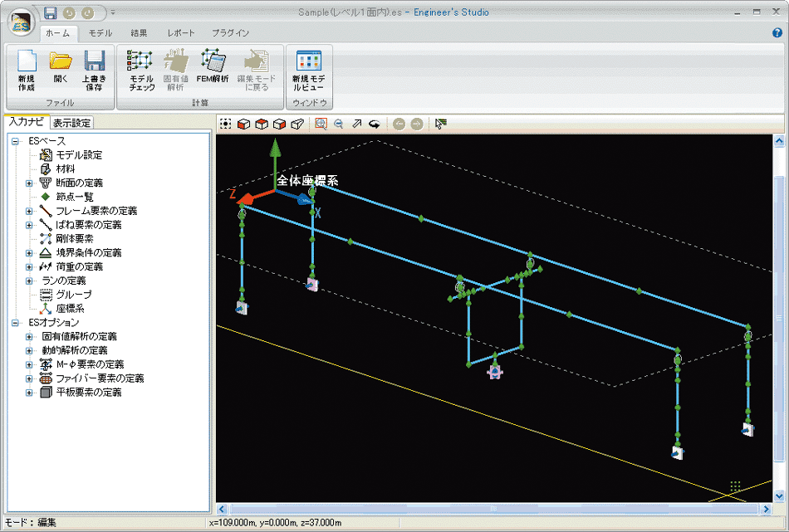Screen dimensions: 789x532
Task: Expand the ランの定義 node
Action: [29, 281]
